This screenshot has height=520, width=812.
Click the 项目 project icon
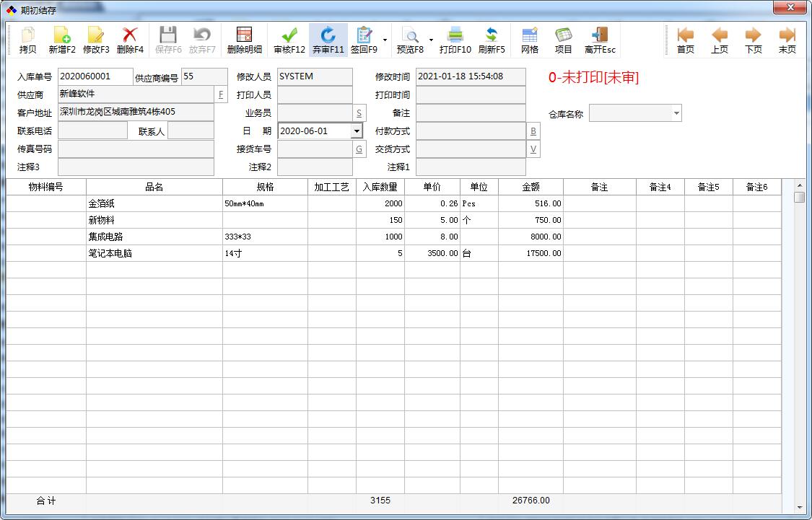coord(564,40)
